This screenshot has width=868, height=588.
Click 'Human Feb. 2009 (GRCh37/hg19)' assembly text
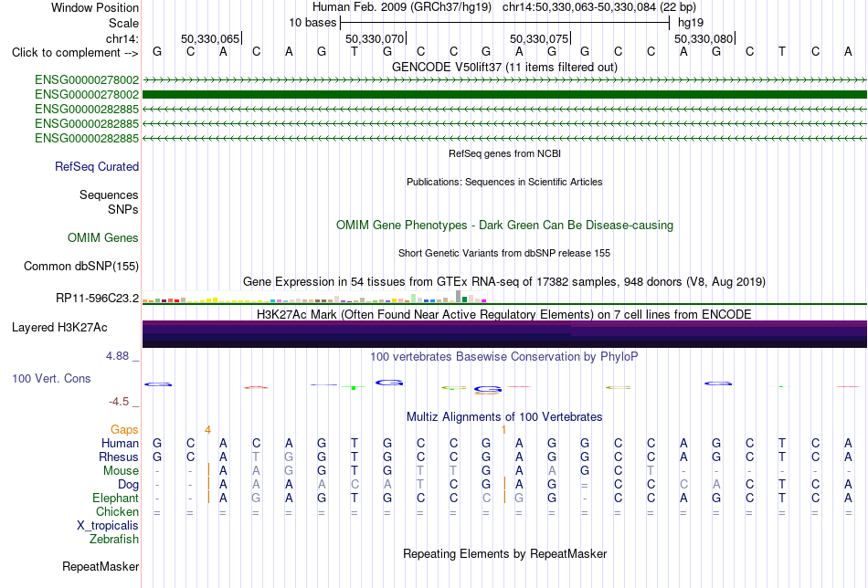[x=402, y=7]
